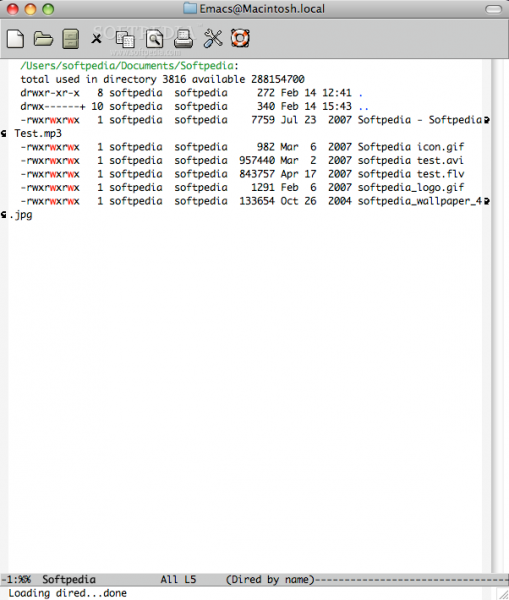
Task: Select the 'softpedia test.flv' file
Action: point(411,174)
